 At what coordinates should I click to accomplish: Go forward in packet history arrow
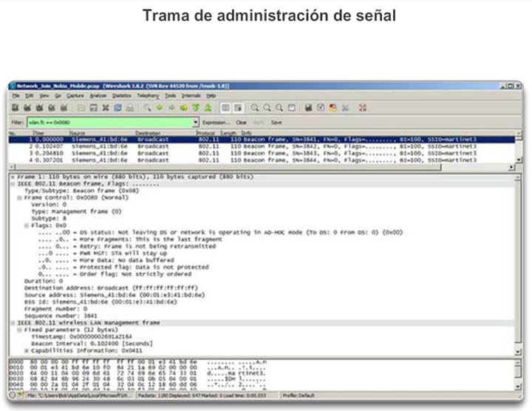click(171, 108)
